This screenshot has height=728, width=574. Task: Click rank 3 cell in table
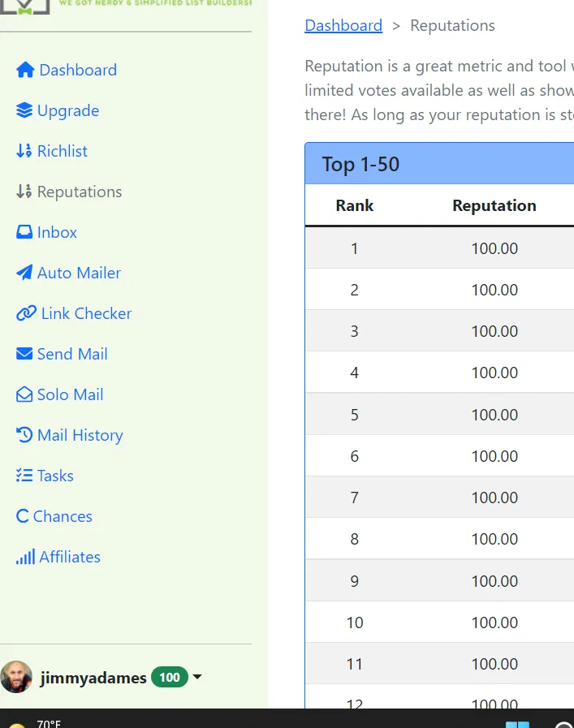[354, 331]
